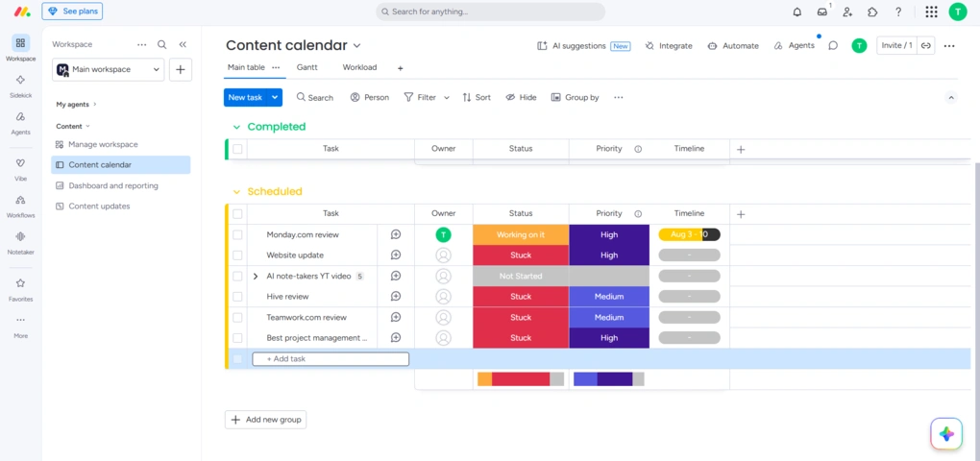Search the workspace sidebar

tap(161, 44)
